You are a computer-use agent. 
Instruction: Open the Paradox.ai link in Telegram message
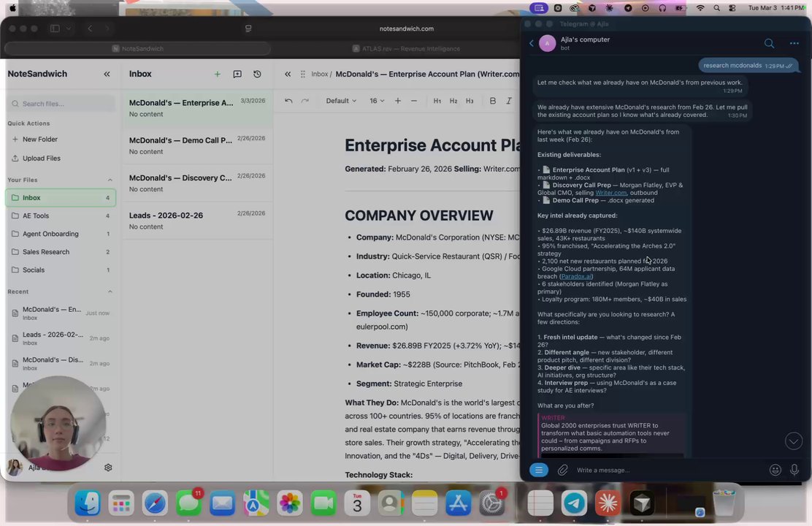(576, 276)
